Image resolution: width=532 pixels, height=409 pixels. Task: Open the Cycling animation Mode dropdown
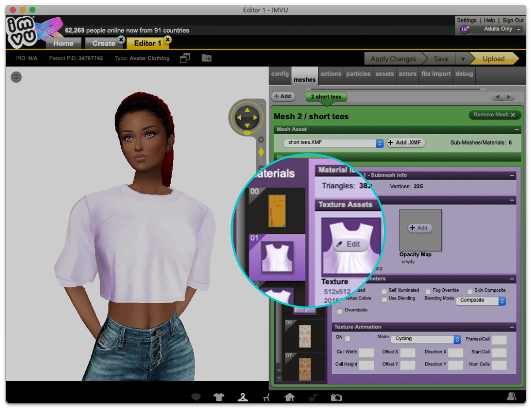[x=426, y=339]
